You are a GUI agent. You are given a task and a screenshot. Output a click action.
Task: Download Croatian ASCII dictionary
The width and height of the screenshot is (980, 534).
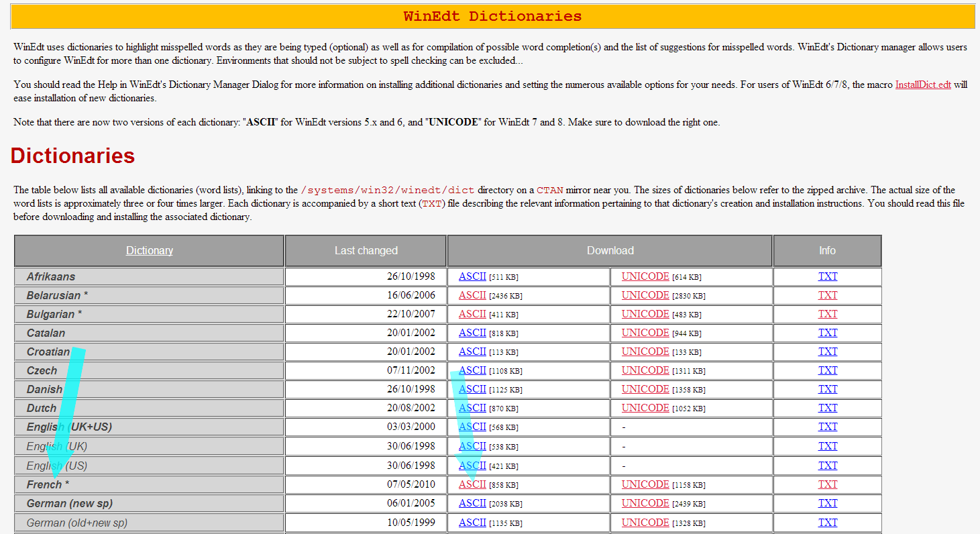(x=472, y=352)
